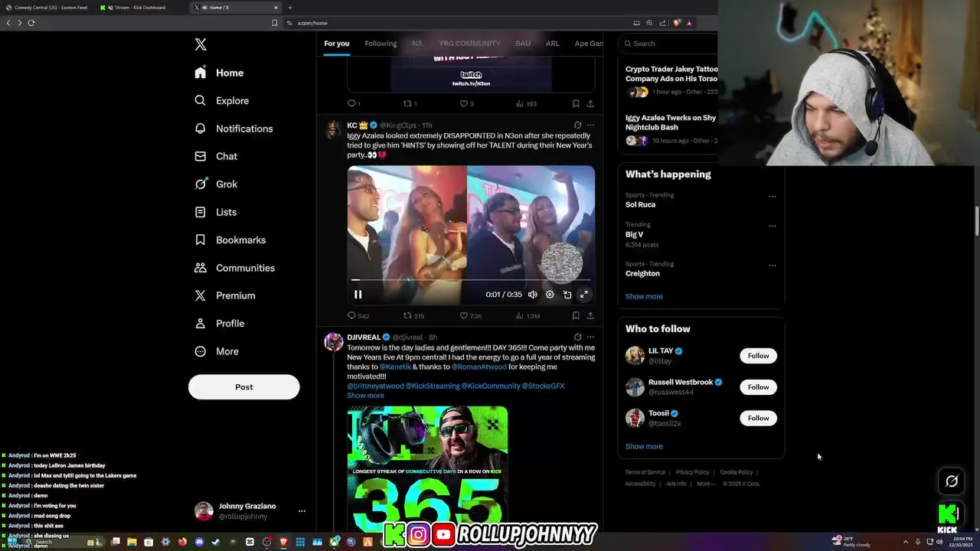Follow Russell Westbrook
The height and width of the screenshot is (551, 980).
[758, 387]
